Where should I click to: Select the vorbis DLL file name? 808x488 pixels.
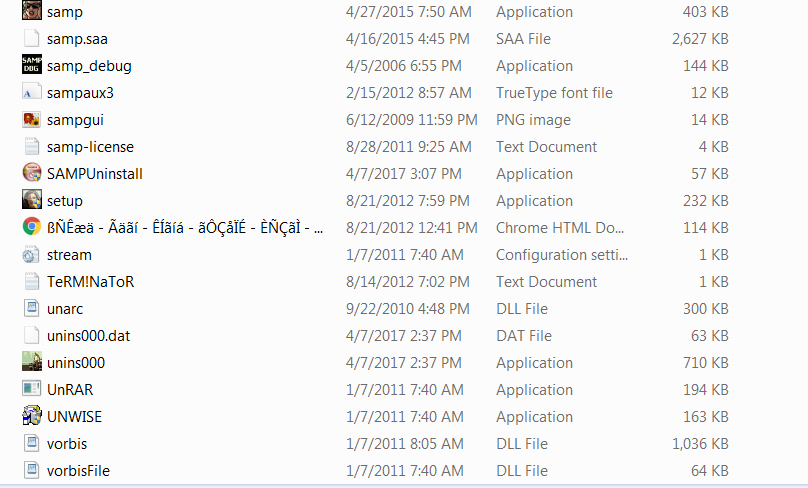coord(67,444)
